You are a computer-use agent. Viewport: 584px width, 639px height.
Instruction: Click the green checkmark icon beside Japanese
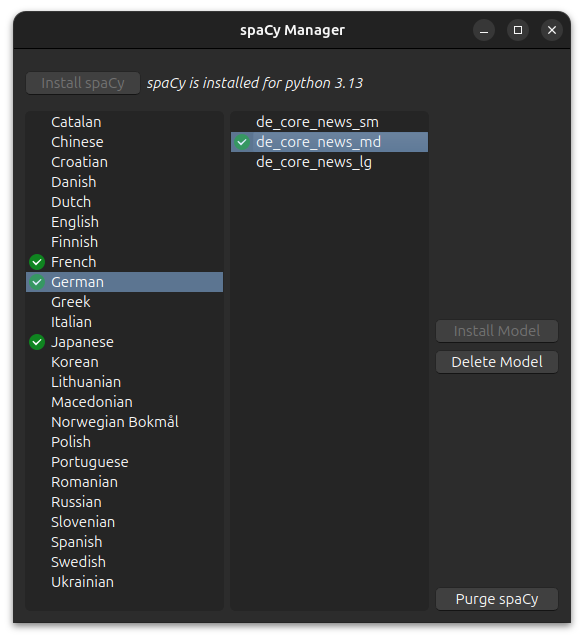(x=37, y=342)
